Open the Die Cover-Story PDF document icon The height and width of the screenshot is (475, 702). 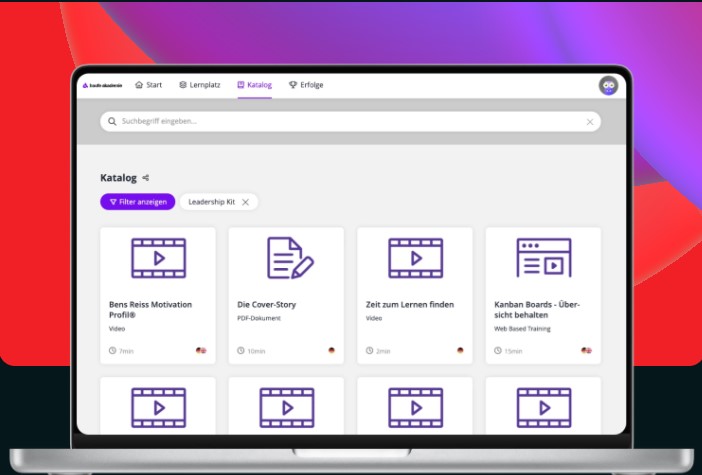point(289,257)
